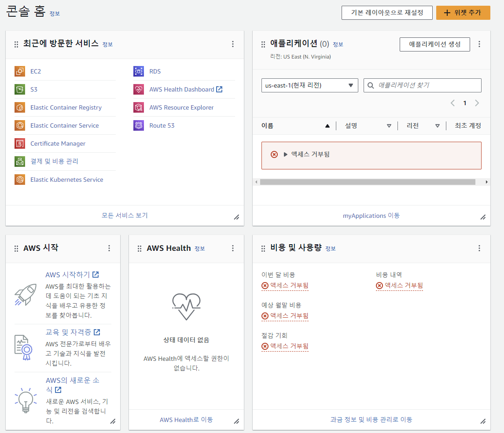This screenshot has height=433, width=504.
Task: Click the heartbeat icon in AWS Health widget
Action: (187, 306)
